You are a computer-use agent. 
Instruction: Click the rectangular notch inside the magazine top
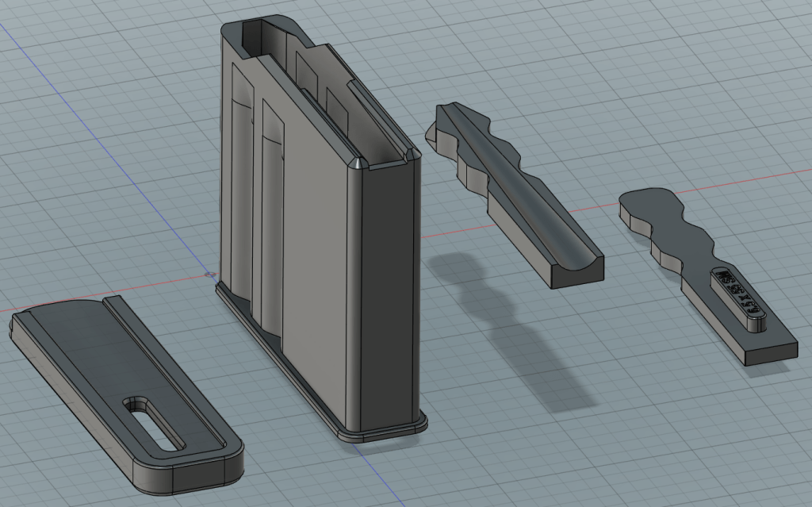coord(305,71)
